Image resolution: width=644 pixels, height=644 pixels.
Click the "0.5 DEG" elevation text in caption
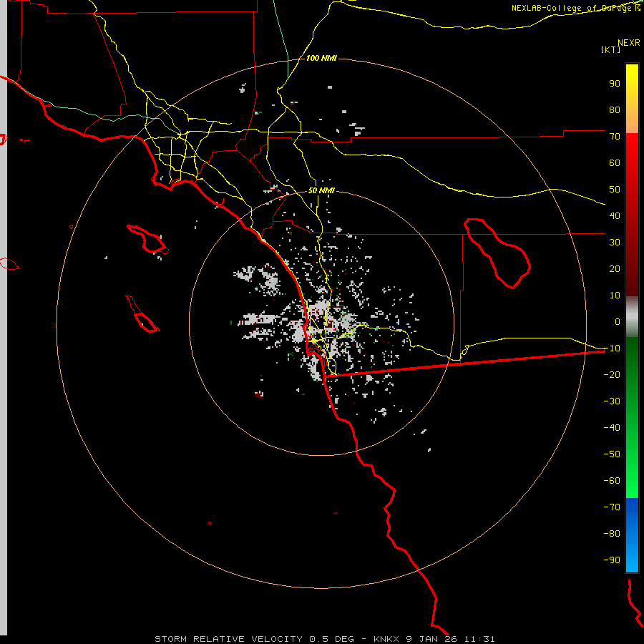(331, 639)
